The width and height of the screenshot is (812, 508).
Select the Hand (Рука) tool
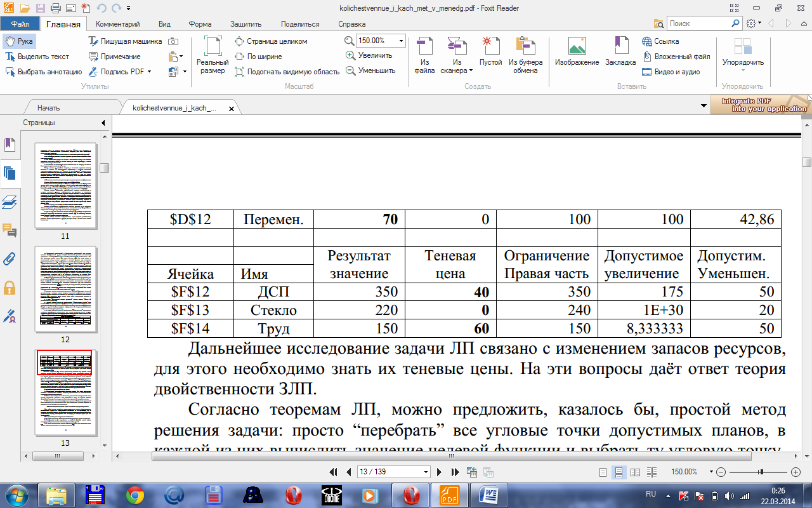(19, 41)
